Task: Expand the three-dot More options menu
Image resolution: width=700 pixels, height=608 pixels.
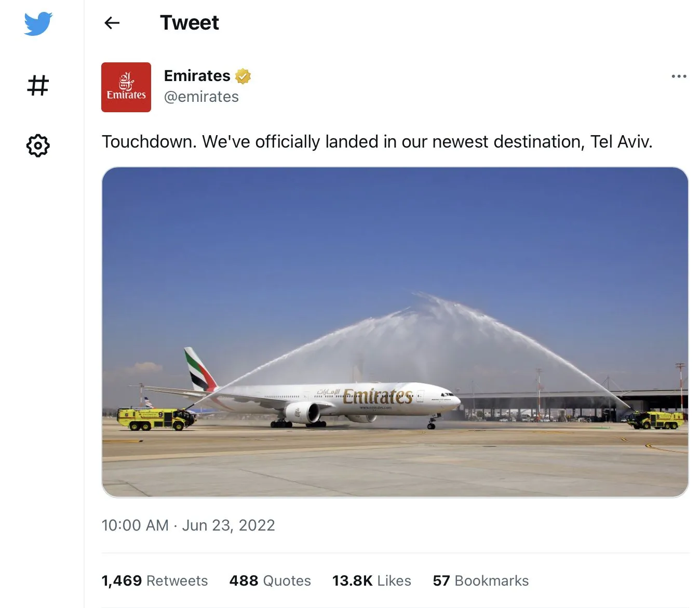Action: [x=679, y=76]
